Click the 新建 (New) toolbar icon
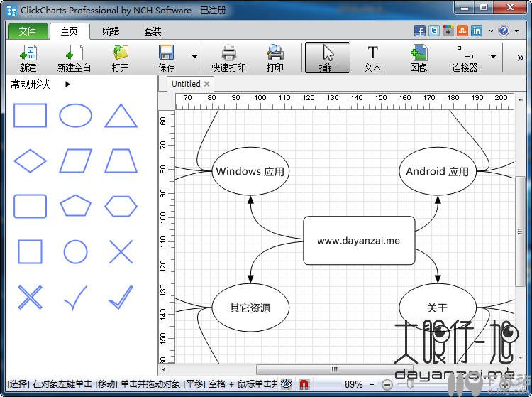 pyautogui.click(x=28, y=58)
